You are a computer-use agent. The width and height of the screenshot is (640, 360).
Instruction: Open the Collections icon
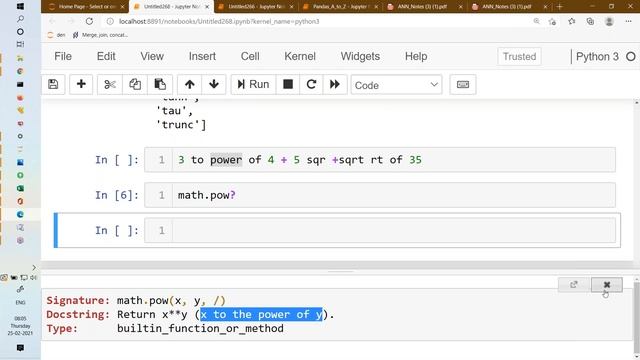[590, 21]
